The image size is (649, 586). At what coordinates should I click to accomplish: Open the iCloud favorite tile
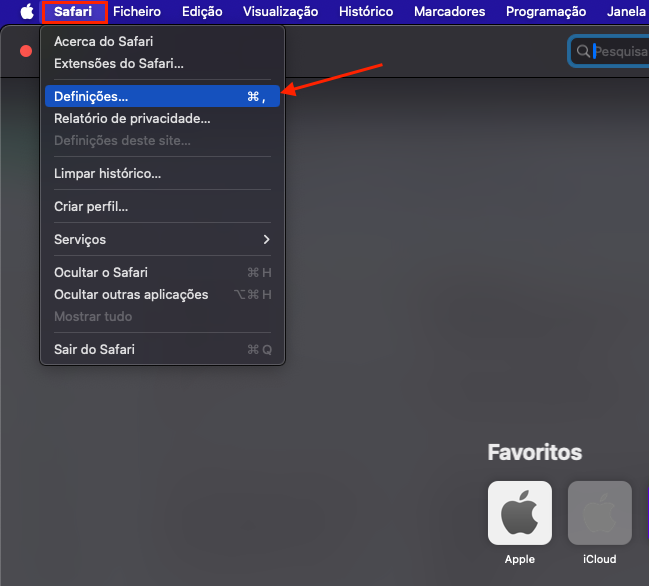tap(600, 513)
